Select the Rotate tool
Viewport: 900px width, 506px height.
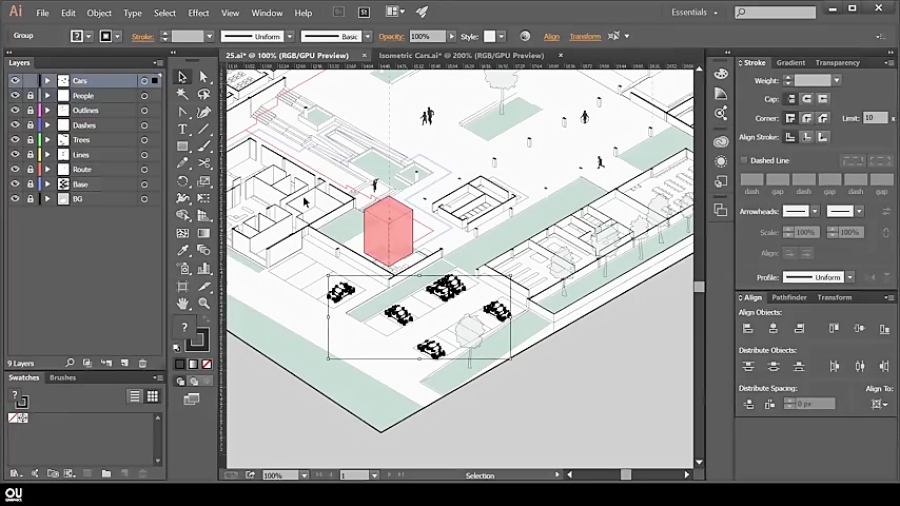click(183, 181)
